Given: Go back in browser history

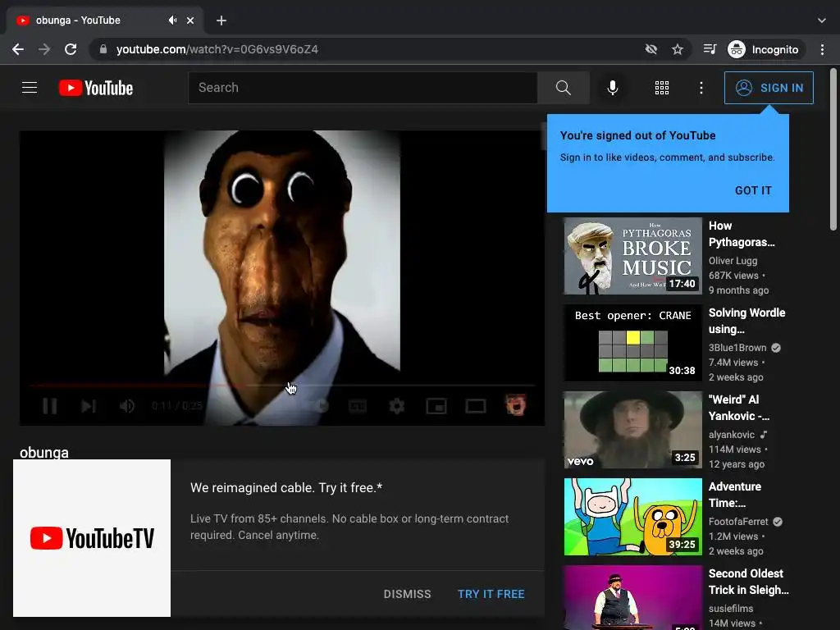Looking at the screenshot, I should click(x=18, y=49).
